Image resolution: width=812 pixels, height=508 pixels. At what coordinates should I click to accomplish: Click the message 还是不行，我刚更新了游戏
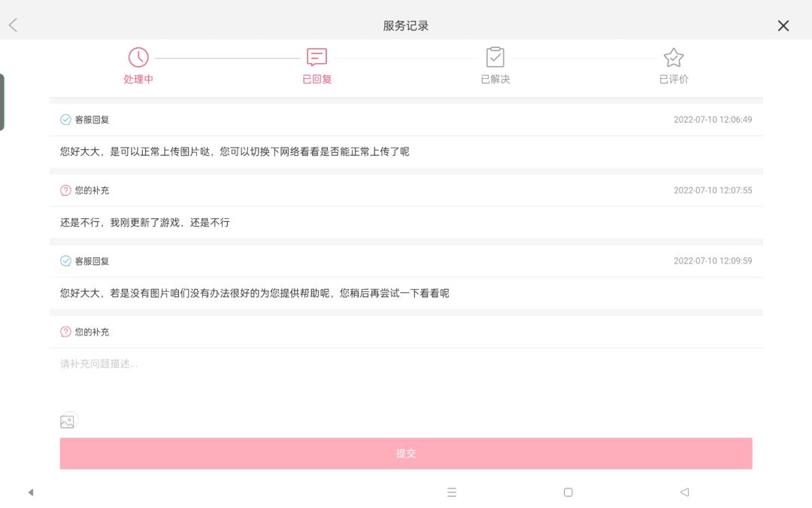click(x=145, y=223)
